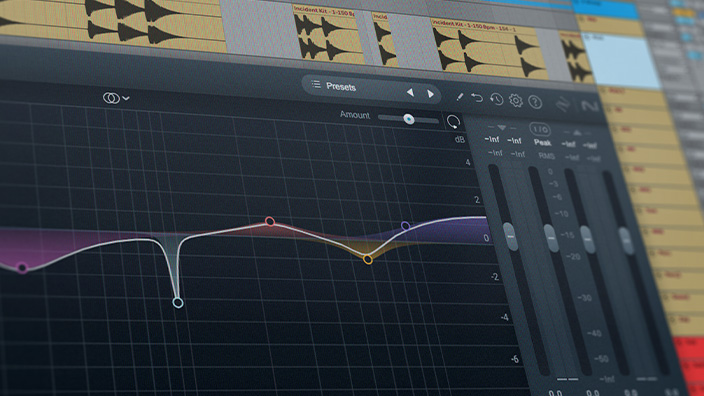Select the large unlabeled audio clip at far left
Viewport: 704px width, 396px height.
pyautogui.click(x=112, y=22)
